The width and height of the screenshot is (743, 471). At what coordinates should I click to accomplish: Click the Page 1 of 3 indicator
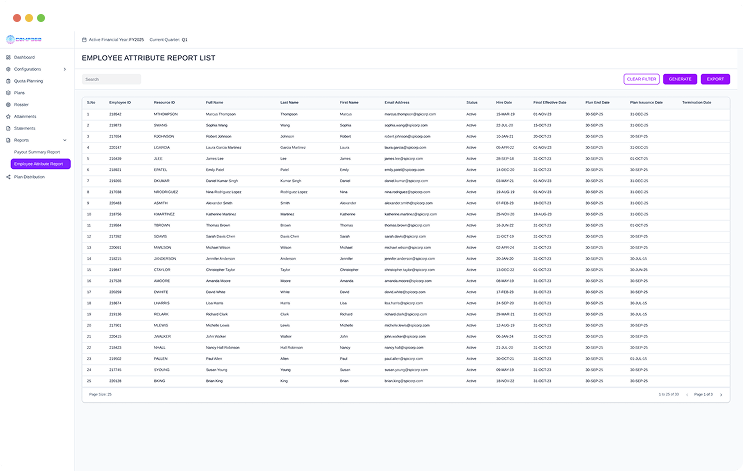click(x=703, y=395)
